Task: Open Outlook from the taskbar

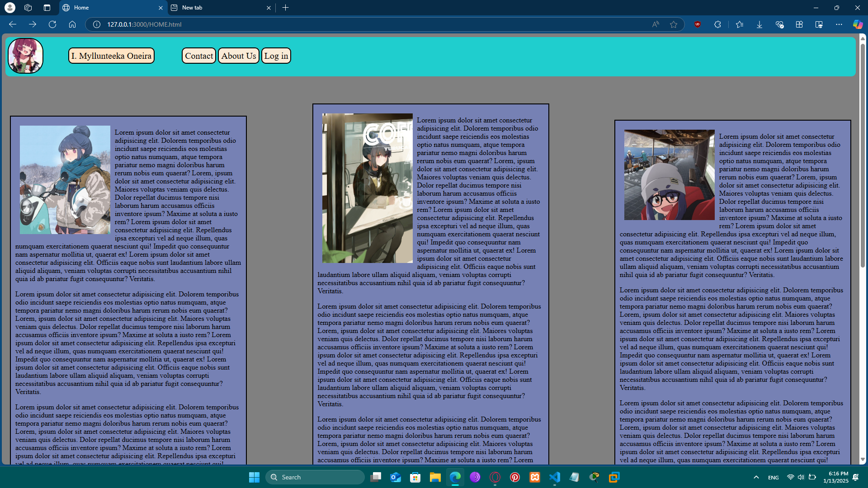Action: [x=396, y=477]
